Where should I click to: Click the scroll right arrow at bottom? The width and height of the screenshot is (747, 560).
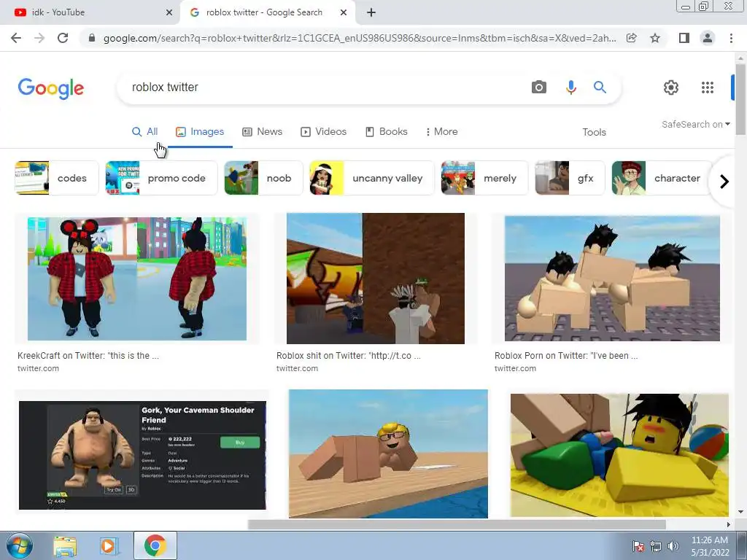pyautogui.click(x=729, y=525)
